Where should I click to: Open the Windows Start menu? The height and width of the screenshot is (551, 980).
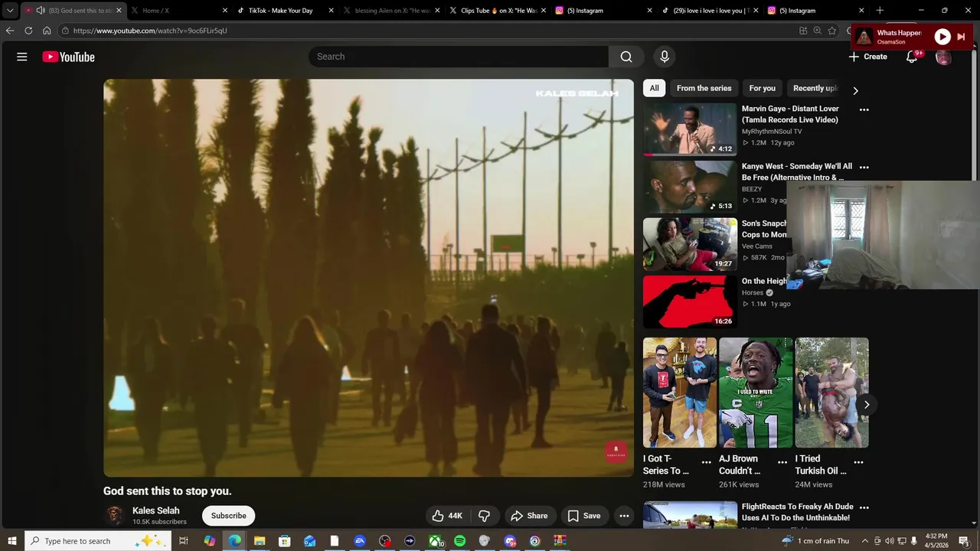coord(11,541)
